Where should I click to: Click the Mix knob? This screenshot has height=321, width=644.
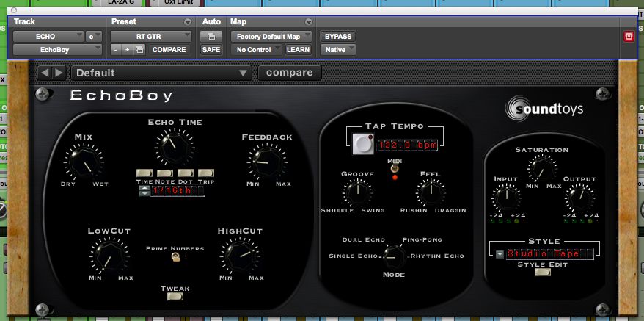(84, 162)
